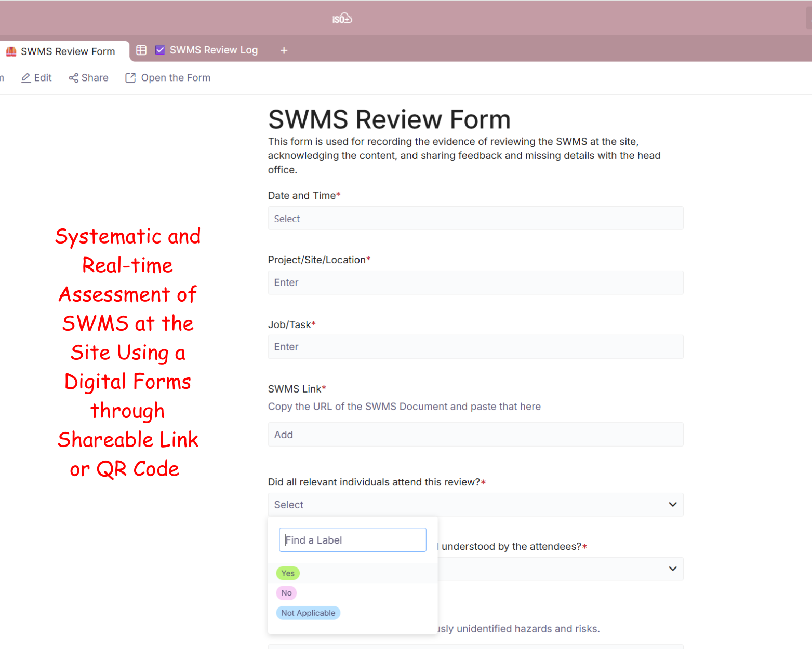Screen dimensions: 812x649
Task: Click the Project/Site/Location input field
Action: [x=475, y=283]
